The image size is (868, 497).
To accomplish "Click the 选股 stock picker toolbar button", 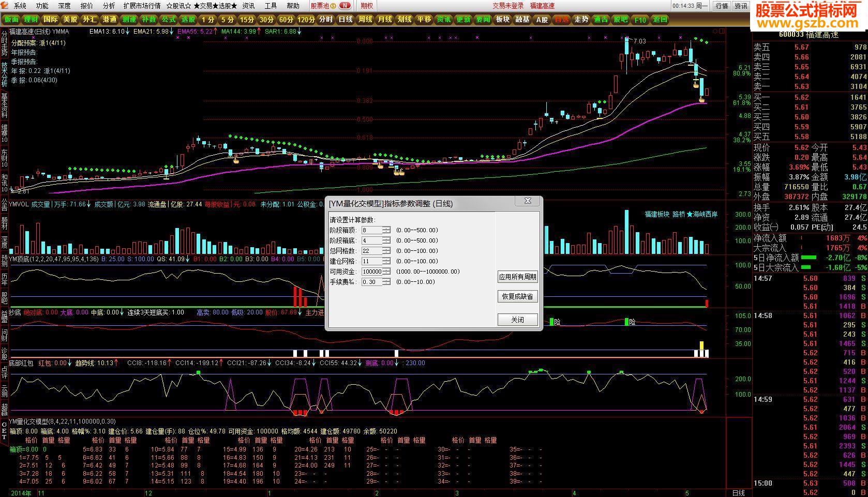I will (x=188, y=20).
